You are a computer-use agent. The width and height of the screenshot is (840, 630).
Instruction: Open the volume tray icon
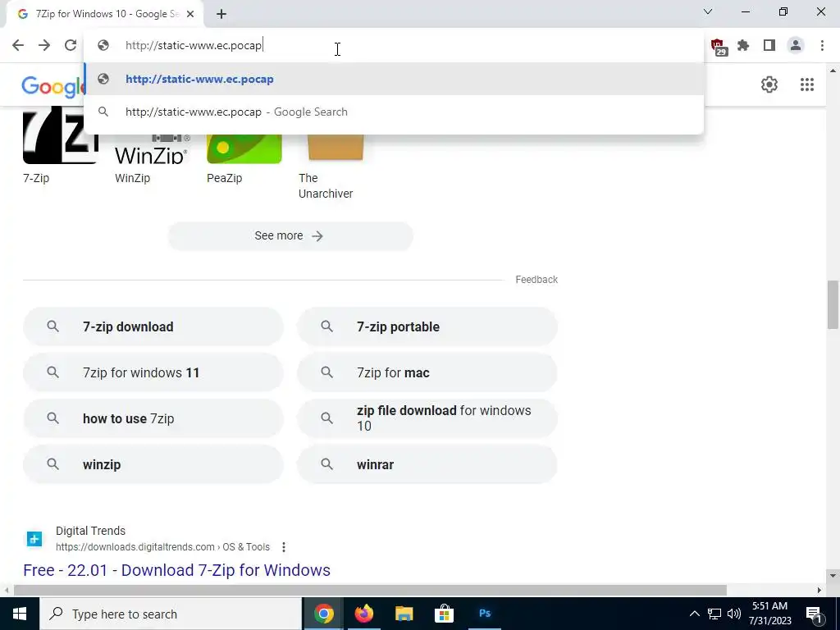pyautogui.click(x=734, y=614)
